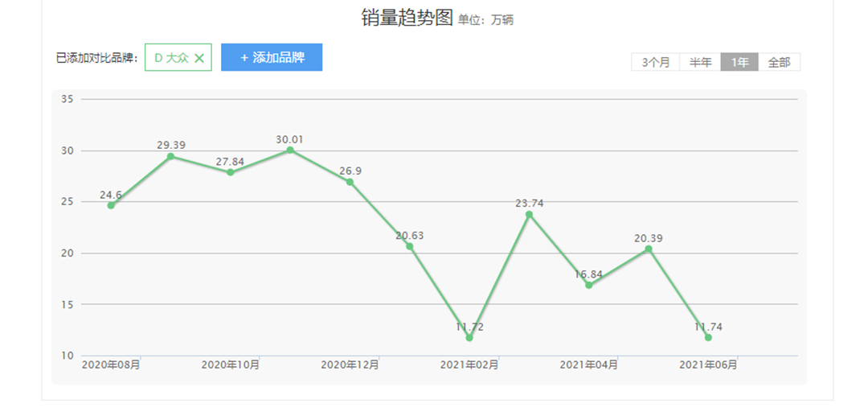Click the 20.39 data point marker
Image resolution: width=868 pixels, height=420 pixels.
pos(649,249)
